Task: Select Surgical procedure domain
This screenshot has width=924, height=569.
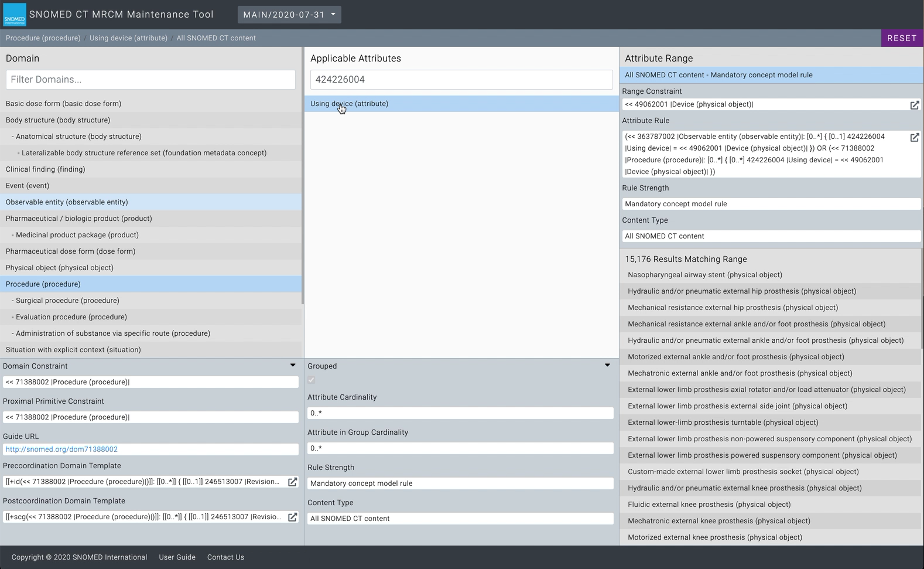Action: pyautogui.click(x=151, y=301)
